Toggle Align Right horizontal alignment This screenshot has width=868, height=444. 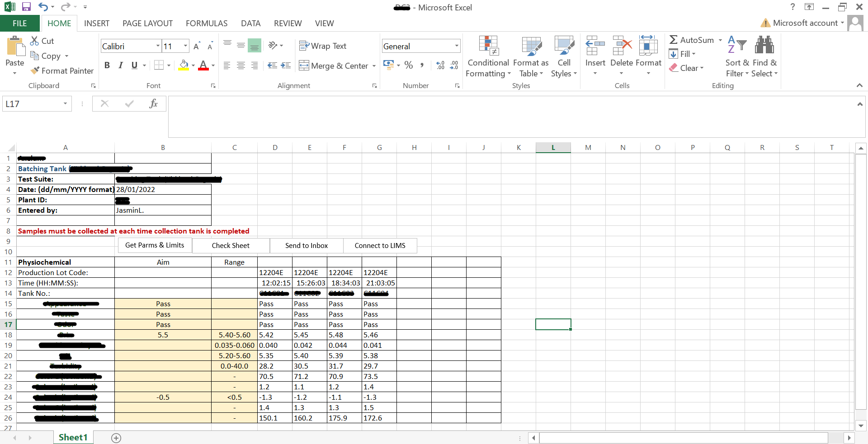click(255, 65)
